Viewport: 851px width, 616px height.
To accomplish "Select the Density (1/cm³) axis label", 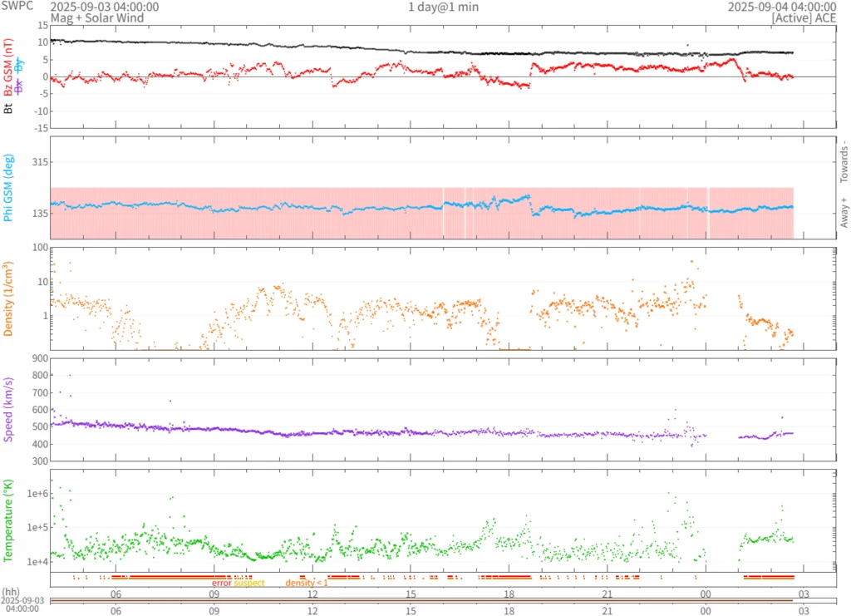I will [x=8, y=299].
